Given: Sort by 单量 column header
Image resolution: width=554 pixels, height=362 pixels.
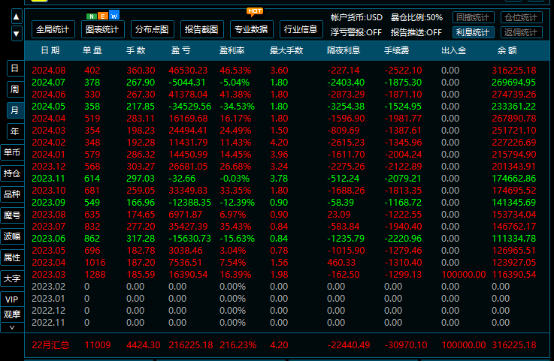Looking at the screenshot, I should pyautogui.click(x=93, y=51).
